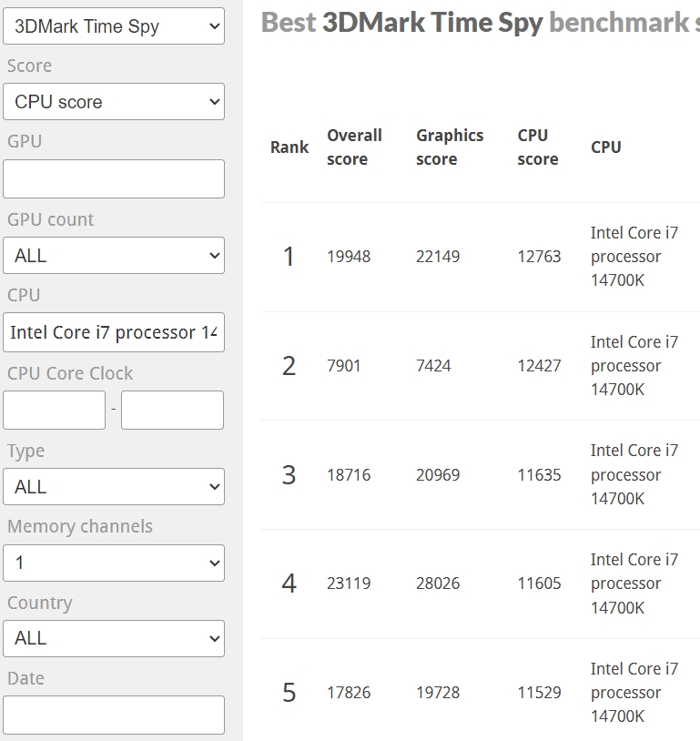
Task: Expand the CPU score dropdown
Action: [x=114, y=102]
